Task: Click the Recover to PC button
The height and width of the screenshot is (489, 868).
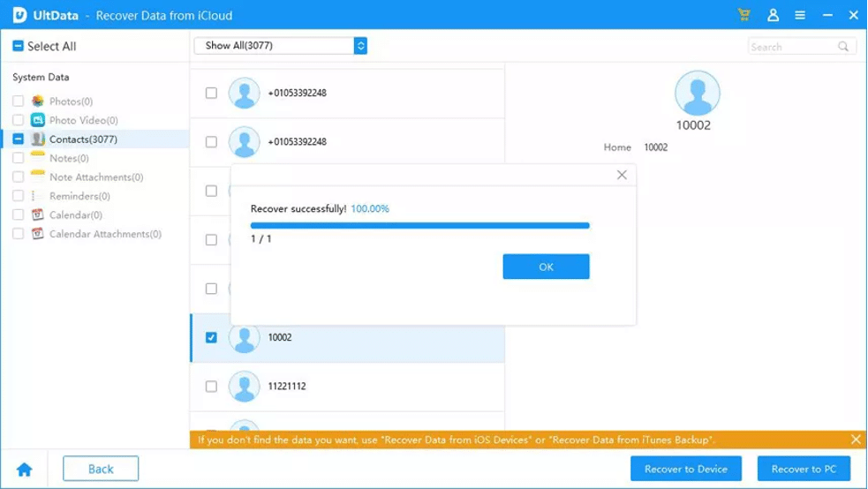Action: (x=803, y=469)
